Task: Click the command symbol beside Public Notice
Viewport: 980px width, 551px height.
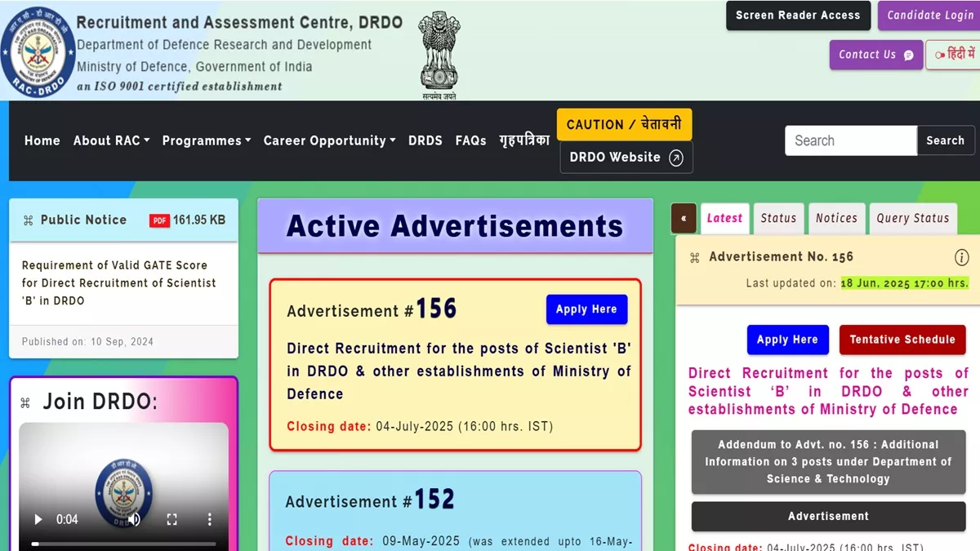Action: click(29, 220)
